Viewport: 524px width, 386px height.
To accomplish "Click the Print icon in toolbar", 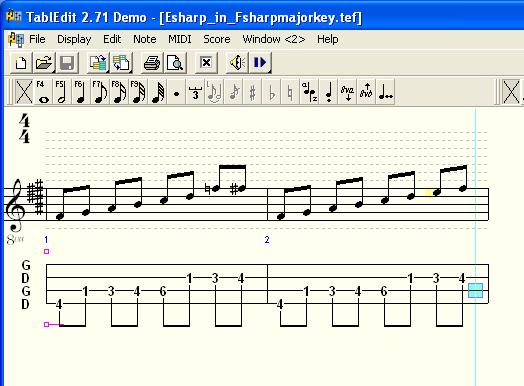I will [152, 62].
